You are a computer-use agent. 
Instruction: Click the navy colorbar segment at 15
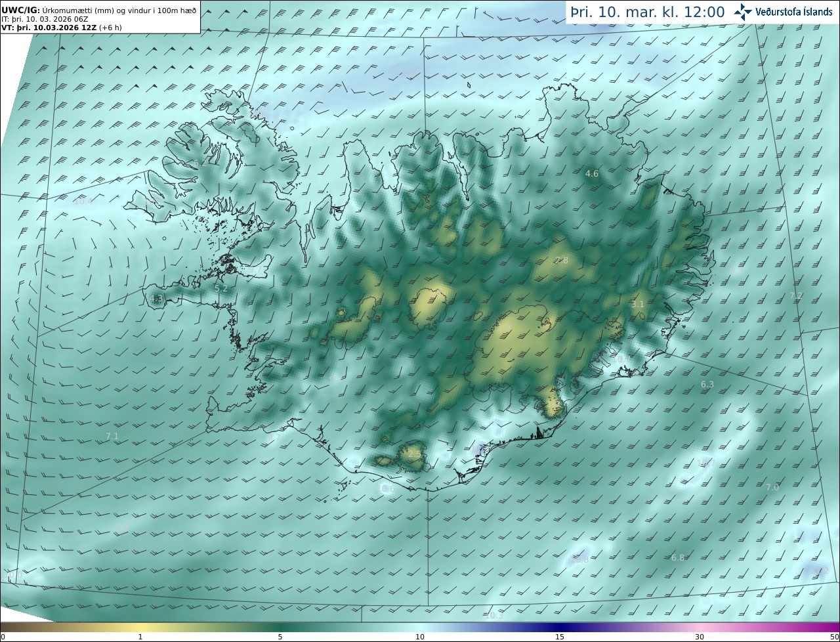(x=560, y=627)
